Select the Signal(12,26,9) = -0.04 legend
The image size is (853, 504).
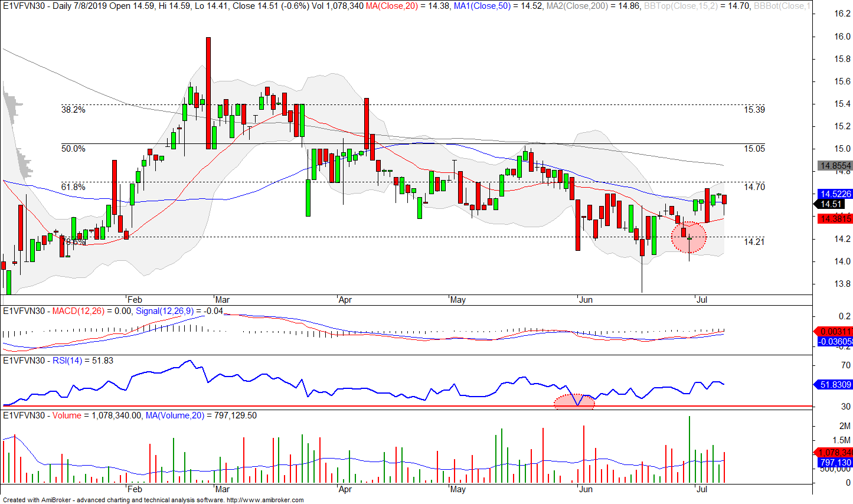(179, 311)
